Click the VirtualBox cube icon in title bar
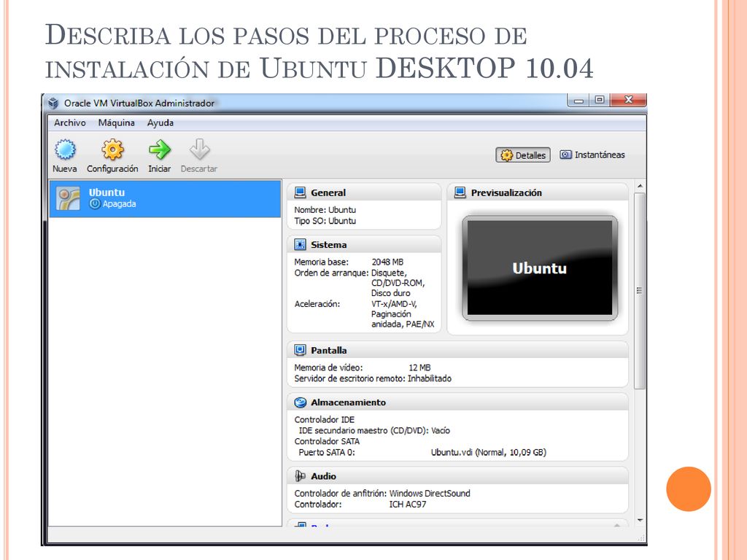This screenshot has height=560, width=747. (x=53, y=104)
